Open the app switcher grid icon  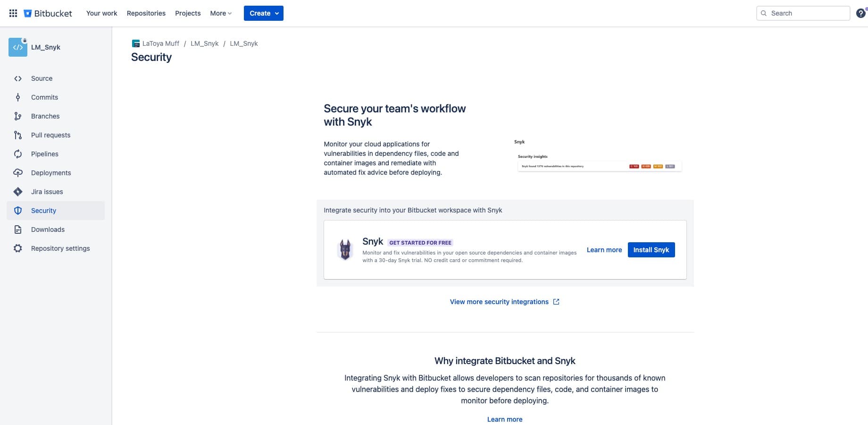(x=13, y=13)
